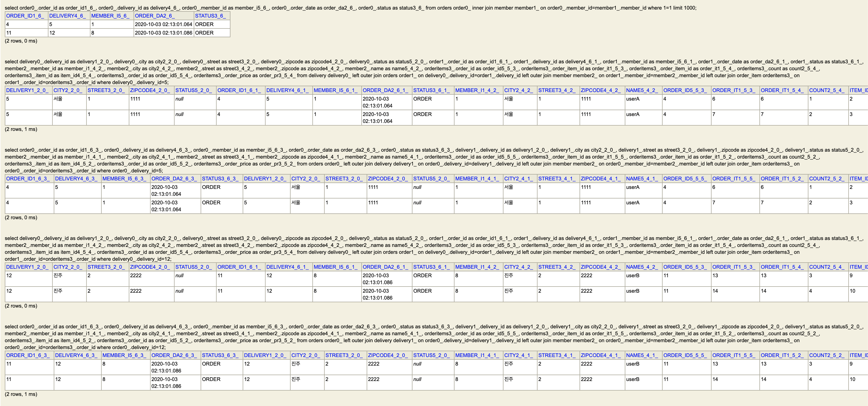Click the first SQL query text at page top

click(350, 8)
